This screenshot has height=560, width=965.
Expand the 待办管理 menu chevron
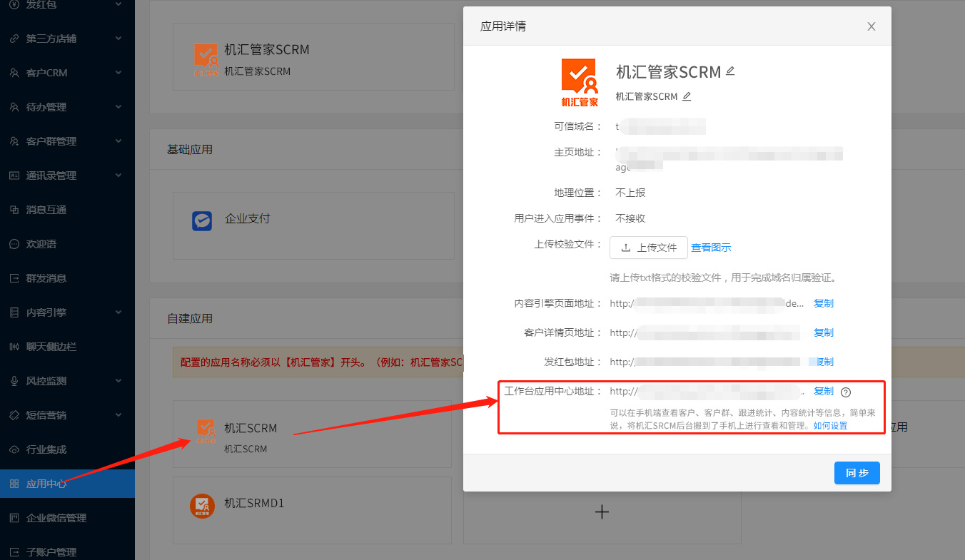pyautogui.click(x=118, y=107)
